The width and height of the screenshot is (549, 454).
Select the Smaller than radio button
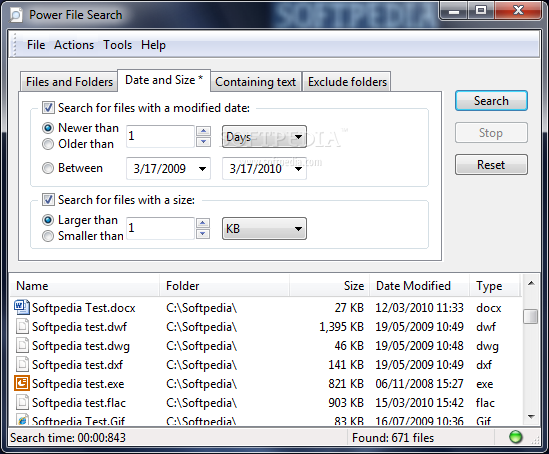click(48, 236)
